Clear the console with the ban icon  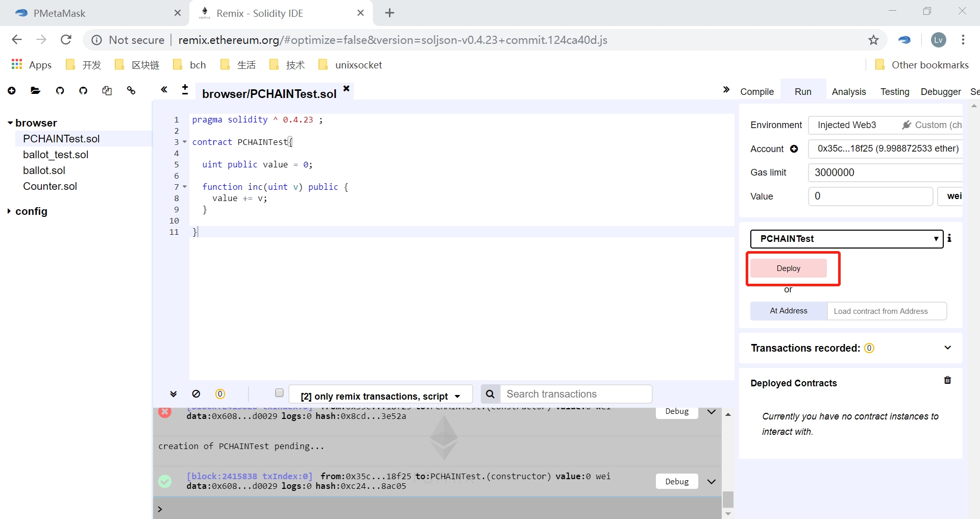pos(196,394)
